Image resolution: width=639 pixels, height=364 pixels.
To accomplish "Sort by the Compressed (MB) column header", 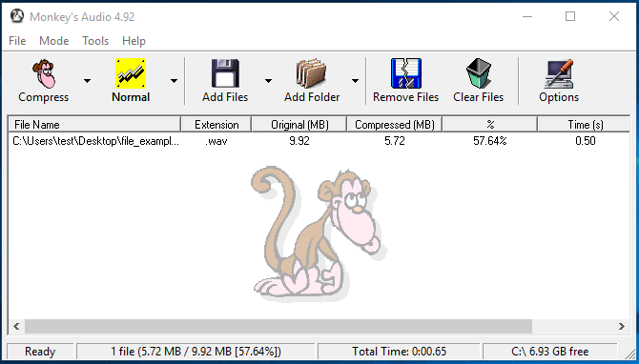I will (x=395, y=124).
